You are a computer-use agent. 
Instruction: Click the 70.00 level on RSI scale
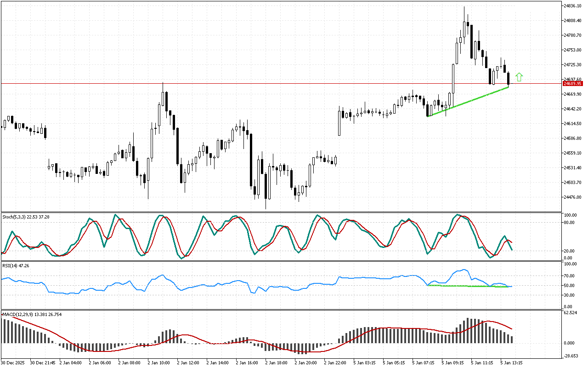tap(569, 276)
